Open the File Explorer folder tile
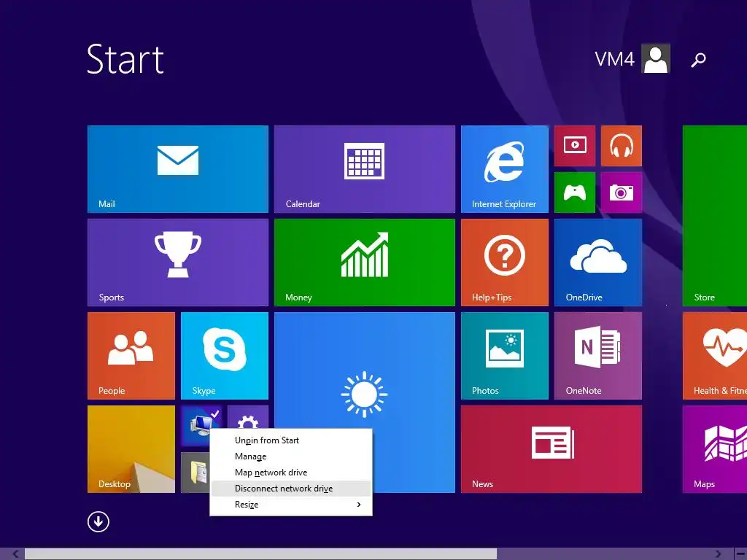747x560 pixels. point(196,472)
